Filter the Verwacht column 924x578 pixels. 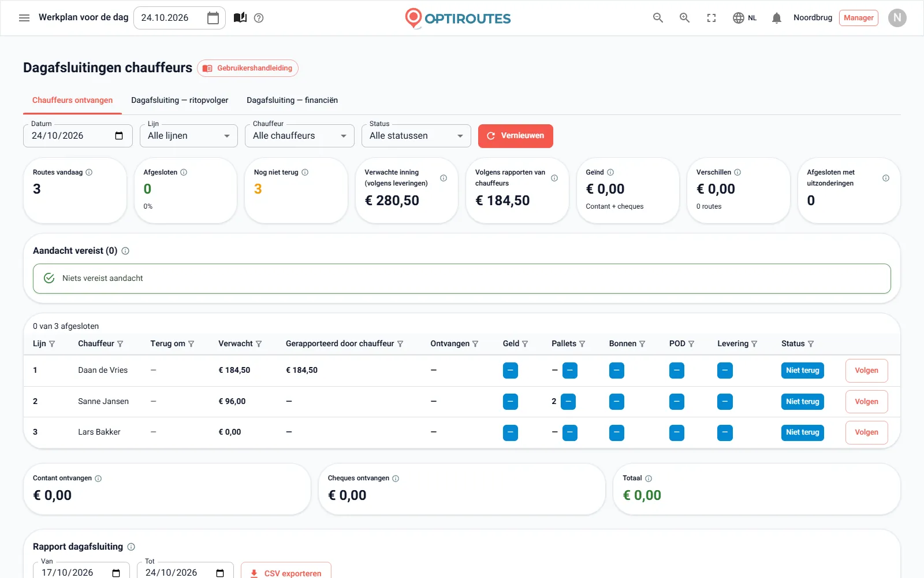click(x=259, y=344)
